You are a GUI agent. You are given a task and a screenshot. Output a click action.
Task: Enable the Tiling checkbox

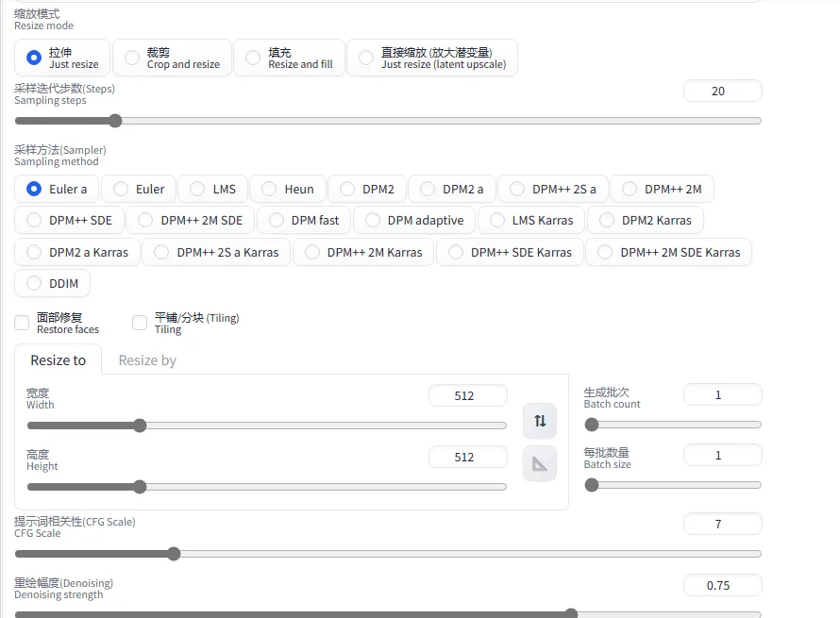point(140,323)
